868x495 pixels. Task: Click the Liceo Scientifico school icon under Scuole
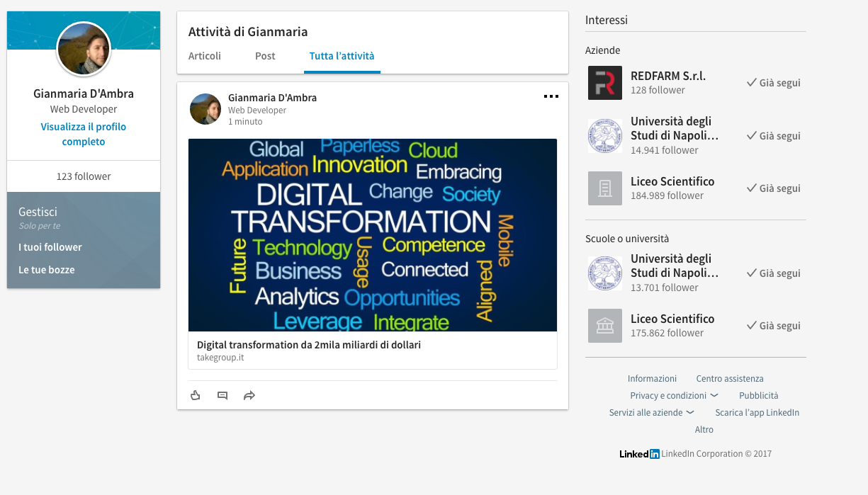click(x=605, y=326)
